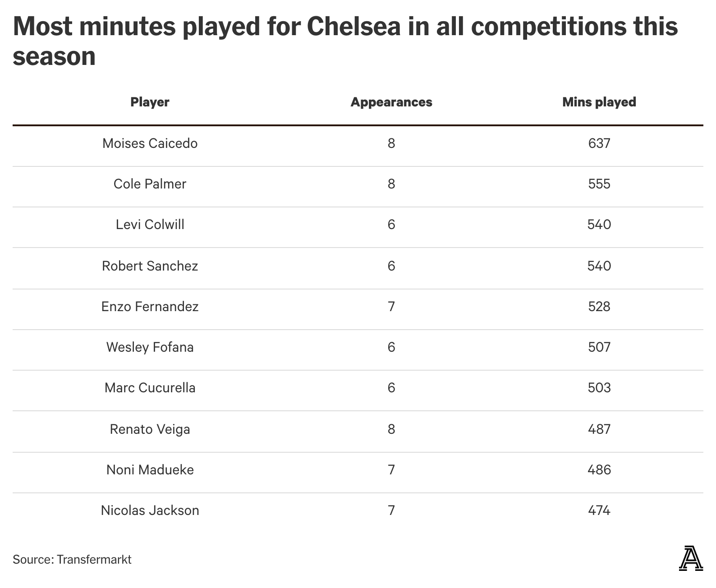Click on Wesley Fofana's name

[x=150, y=347]
